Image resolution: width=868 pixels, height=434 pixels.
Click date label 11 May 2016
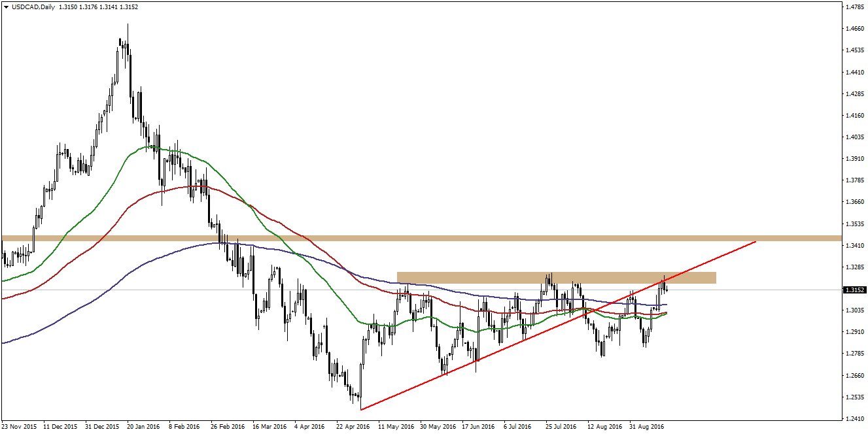point(396,427)
